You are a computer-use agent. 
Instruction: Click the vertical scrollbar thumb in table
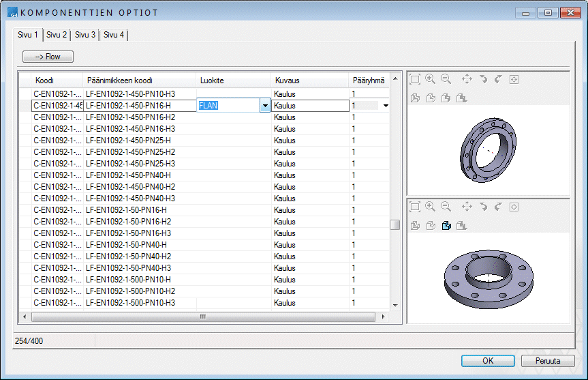394,226
